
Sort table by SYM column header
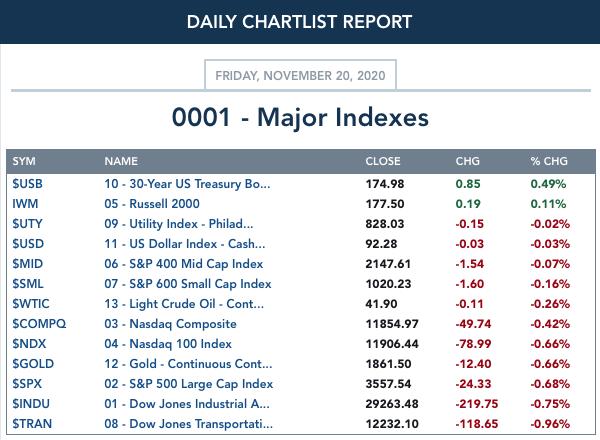point(24,161)
